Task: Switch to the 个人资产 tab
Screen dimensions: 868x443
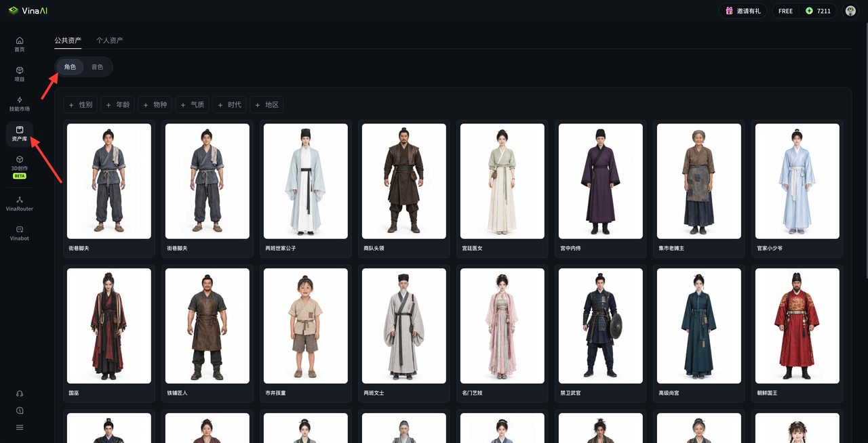Action: coord(110,41)
